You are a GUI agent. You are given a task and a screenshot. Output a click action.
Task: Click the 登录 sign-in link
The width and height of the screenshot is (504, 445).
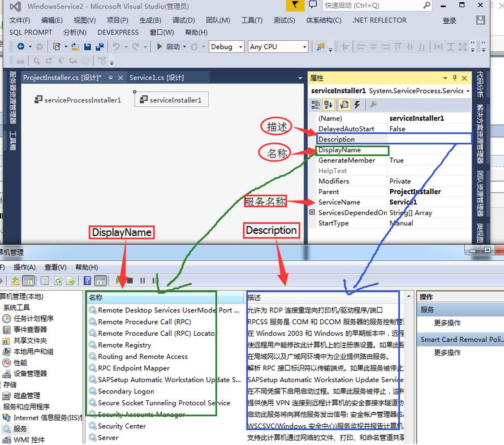coord(449,20)
